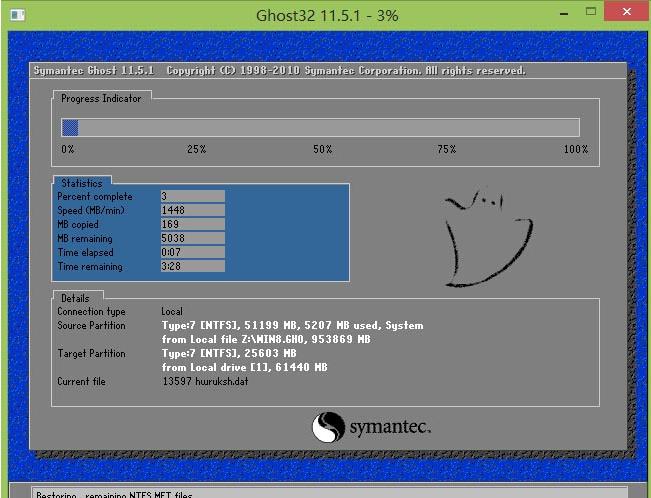This screenshot has width=651, height=498.
Task: Click the MB copied value field
Action: coord(192,225)
